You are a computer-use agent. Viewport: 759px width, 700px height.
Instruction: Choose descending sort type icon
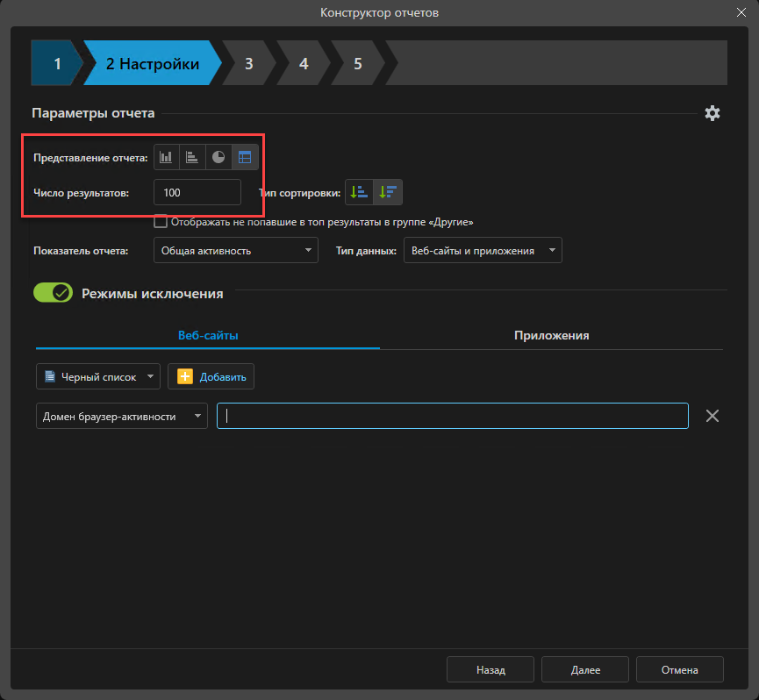point(388,192)
